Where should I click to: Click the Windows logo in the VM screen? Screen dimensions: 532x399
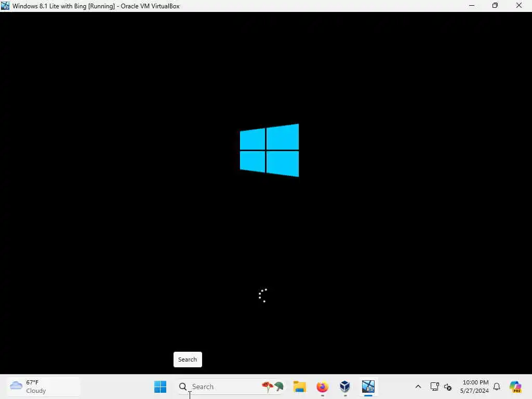pyautogui.click(x=270, y=150)
